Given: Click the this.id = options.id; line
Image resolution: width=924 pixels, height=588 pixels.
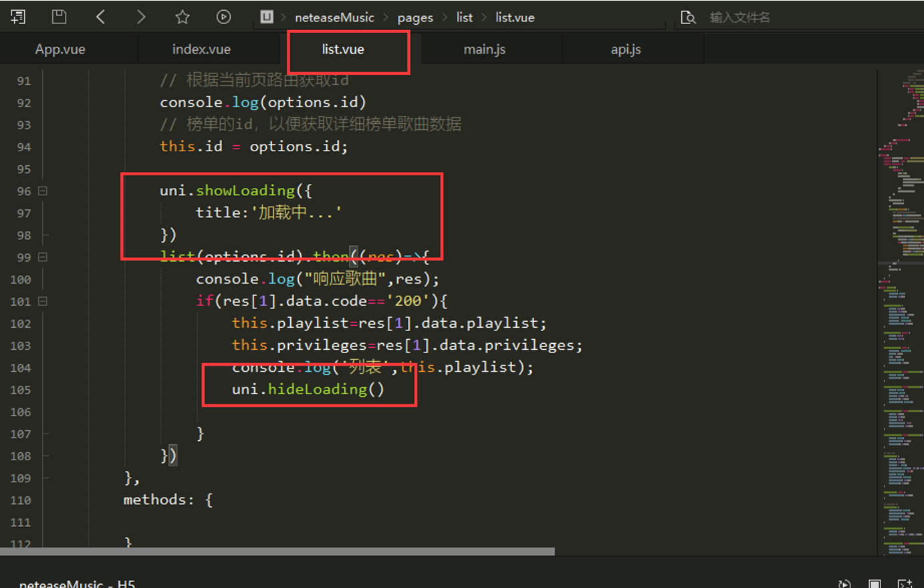Looking at the screenshot, I should 254,146.
